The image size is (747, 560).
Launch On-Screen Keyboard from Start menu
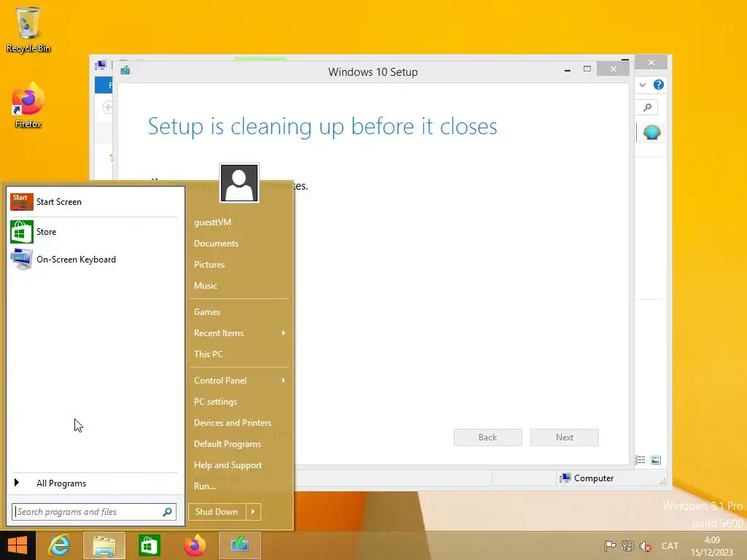tap(94, 260)
